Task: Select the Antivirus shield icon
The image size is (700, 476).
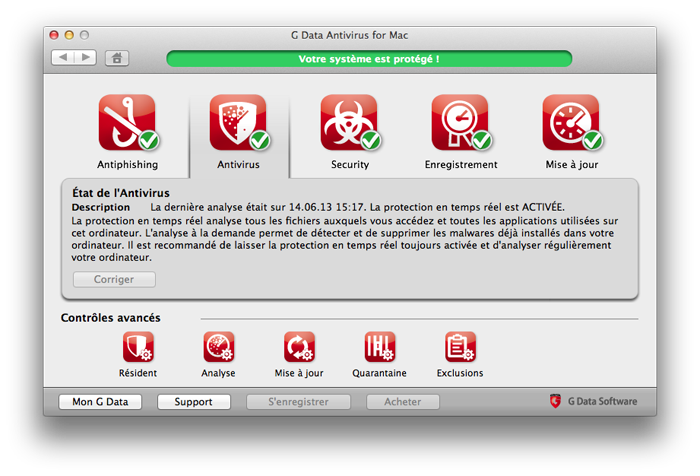Action: [238, 123]
